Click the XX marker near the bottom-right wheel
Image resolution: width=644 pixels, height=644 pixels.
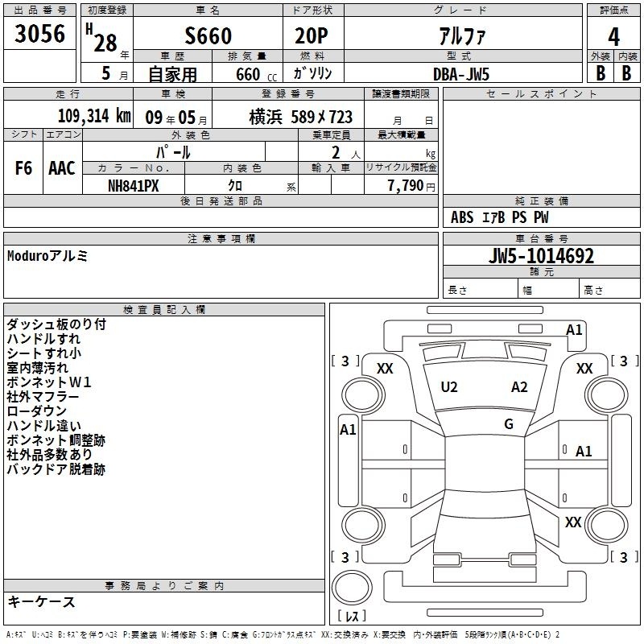[x=573, y=522]
